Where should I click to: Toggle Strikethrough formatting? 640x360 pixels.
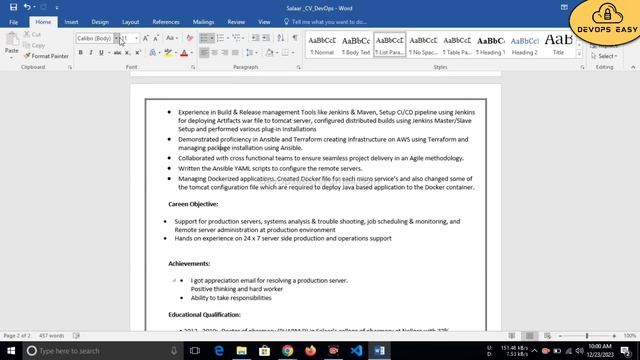pyautogui.click(x=117, y=53)
